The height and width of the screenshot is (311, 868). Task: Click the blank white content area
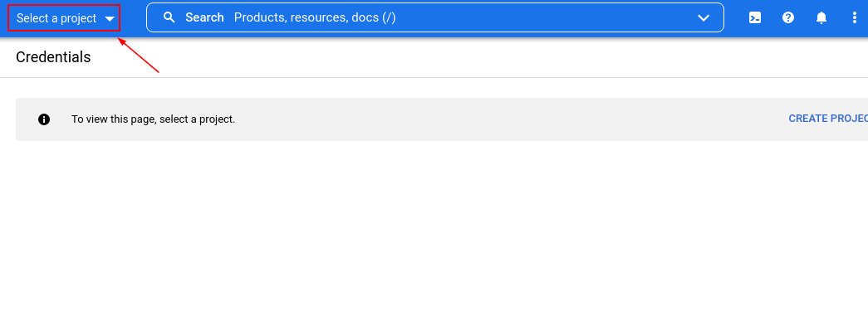(434, 226)
